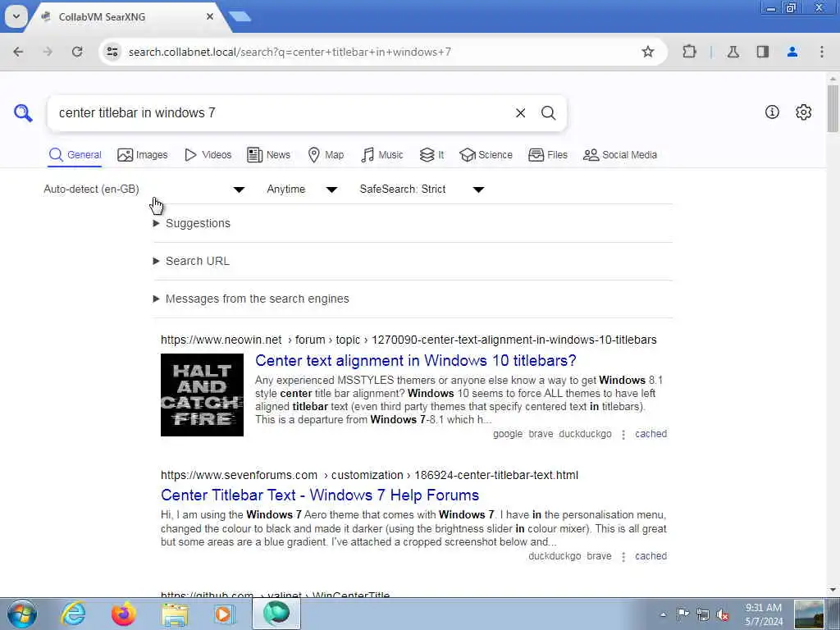The height and width of the screenshot is (630, 840).
Task: Switch to Social Media category
Action: coord(620,155)
